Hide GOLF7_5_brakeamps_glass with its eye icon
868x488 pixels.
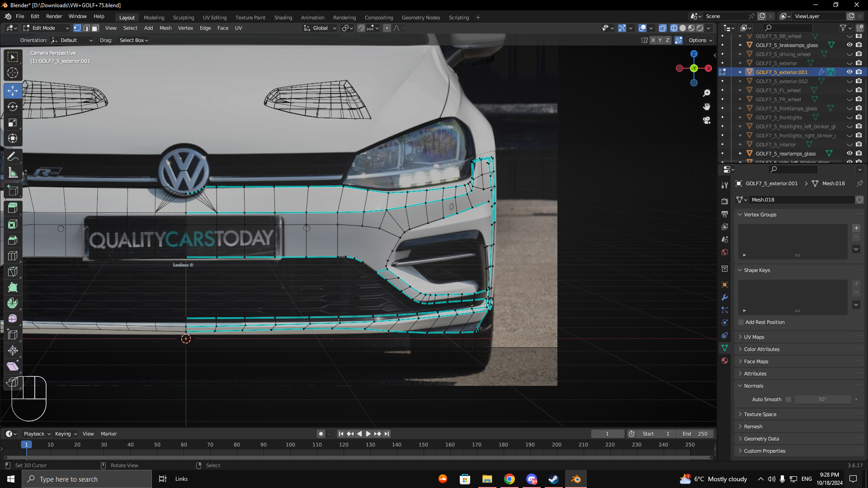pyautogui.click(x=849, y=45)
